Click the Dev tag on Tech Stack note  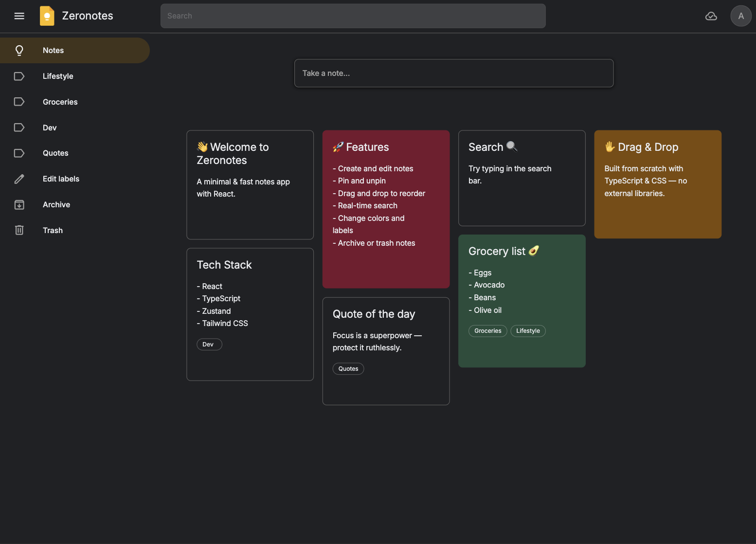point(209,345)
